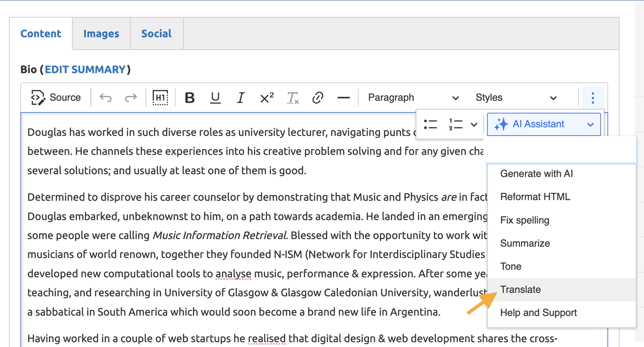Image resolution: width=644 pixels, height=347 pixels.
Task: Choose Fix spelling in AI menu
Action: 525,220
